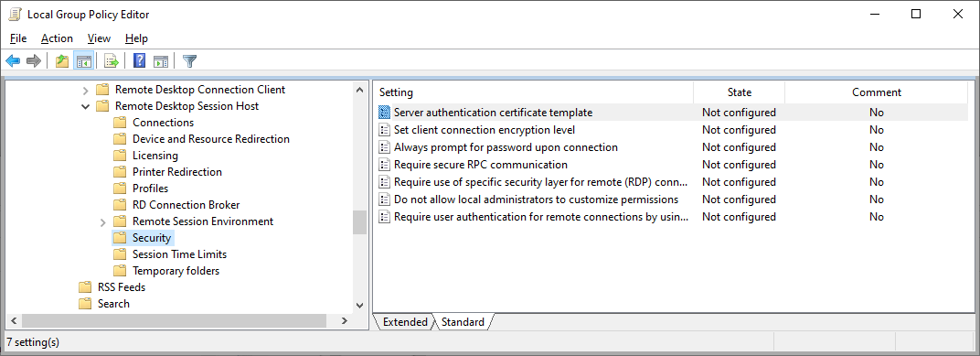
Task: Select 'Do not allow local administrators' setting text
Action: point(537,200)
